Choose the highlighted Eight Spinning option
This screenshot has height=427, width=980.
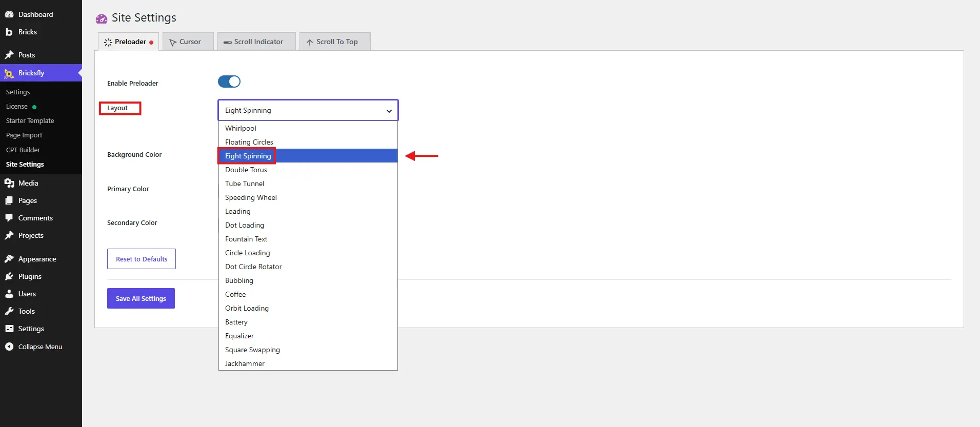308,156
